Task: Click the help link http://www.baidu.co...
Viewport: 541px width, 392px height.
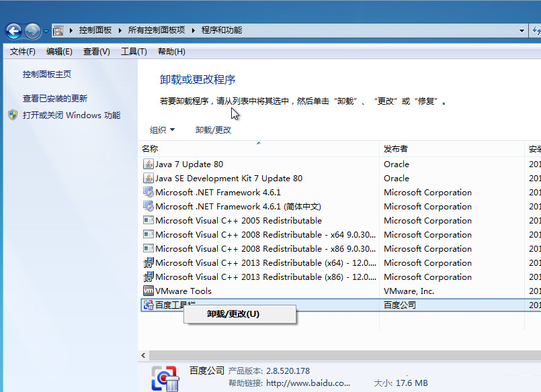Action: tap(308, 383)
